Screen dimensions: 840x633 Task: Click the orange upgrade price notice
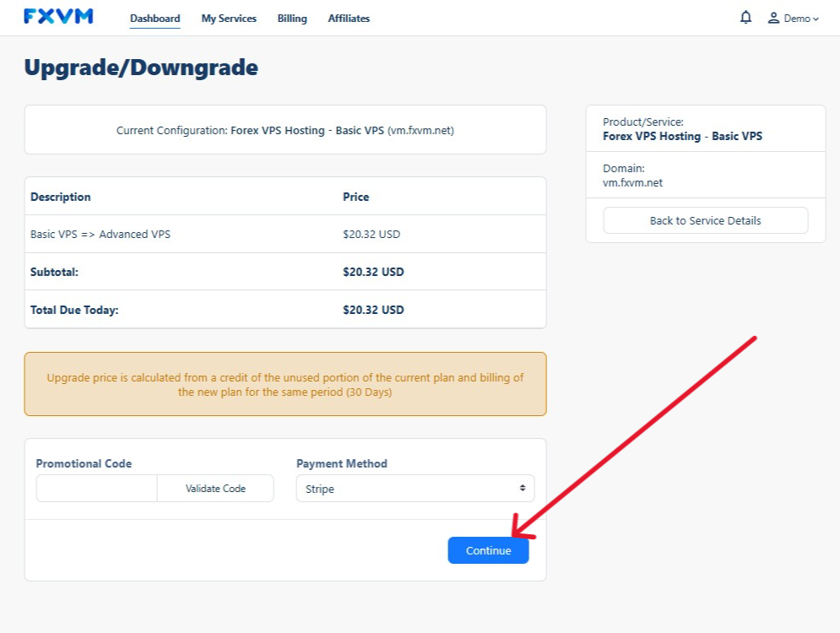click(285, 385)
